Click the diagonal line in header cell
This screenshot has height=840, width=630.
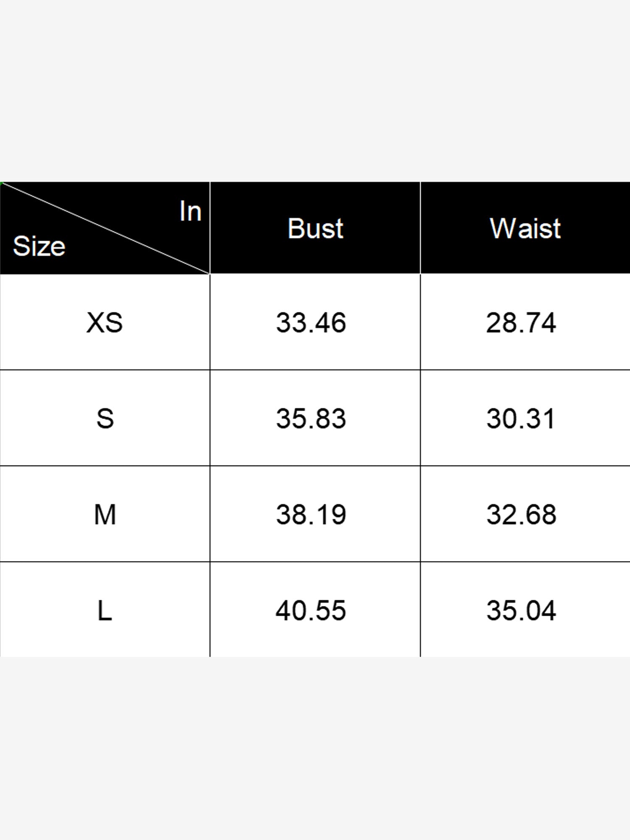point(105,228)
